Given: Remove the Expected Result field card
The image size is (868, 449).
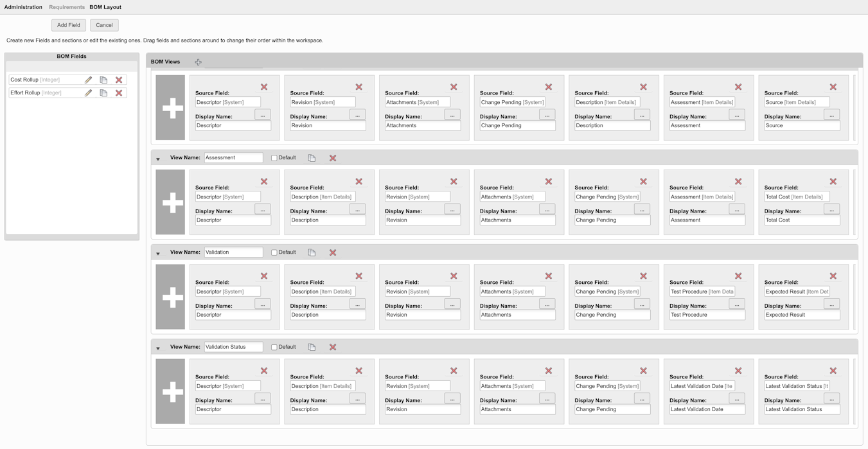Looking at the screenshot, I should point(833,276).
